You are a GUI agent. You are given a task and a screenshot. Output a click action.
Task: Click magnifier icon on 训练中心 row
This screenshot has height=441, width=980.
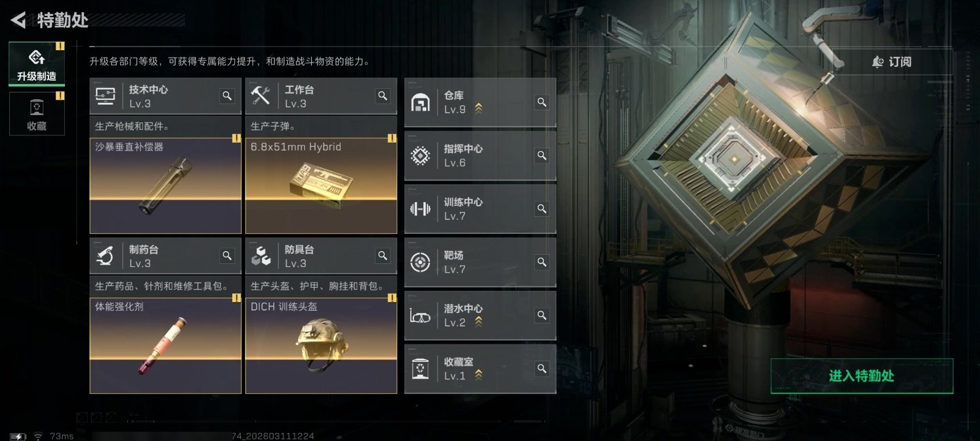click(x=542, y=209)
